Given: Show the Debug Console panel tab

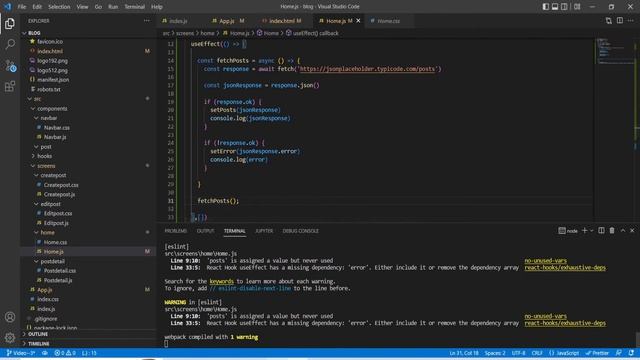Looking at the screenshot, I should (x=300, y=231).
